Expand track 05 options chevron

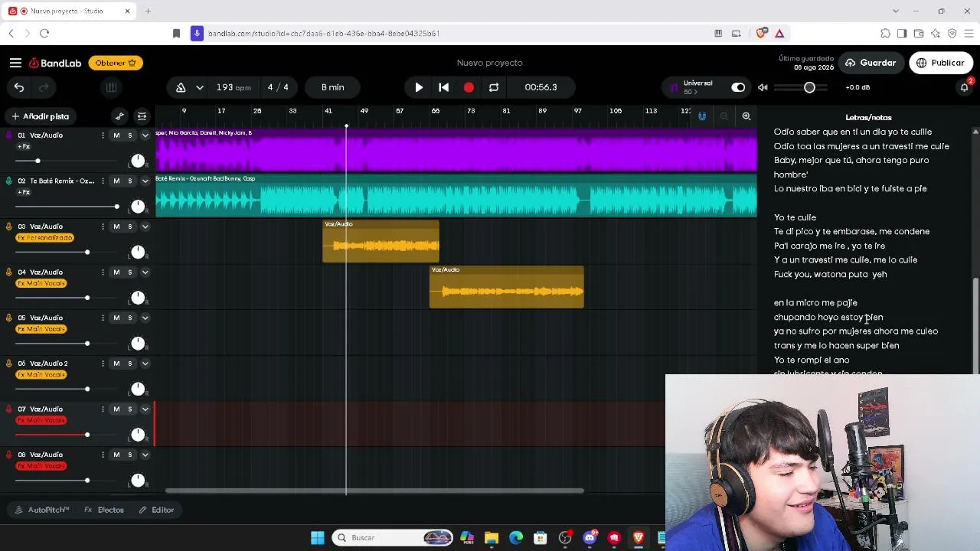coord(145,318)
